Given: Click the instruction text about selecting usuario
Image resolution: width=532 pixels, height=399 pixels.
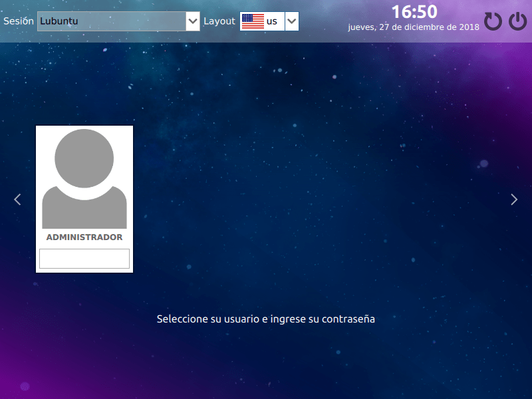Looking at the screenshot, I should [266, 319].
